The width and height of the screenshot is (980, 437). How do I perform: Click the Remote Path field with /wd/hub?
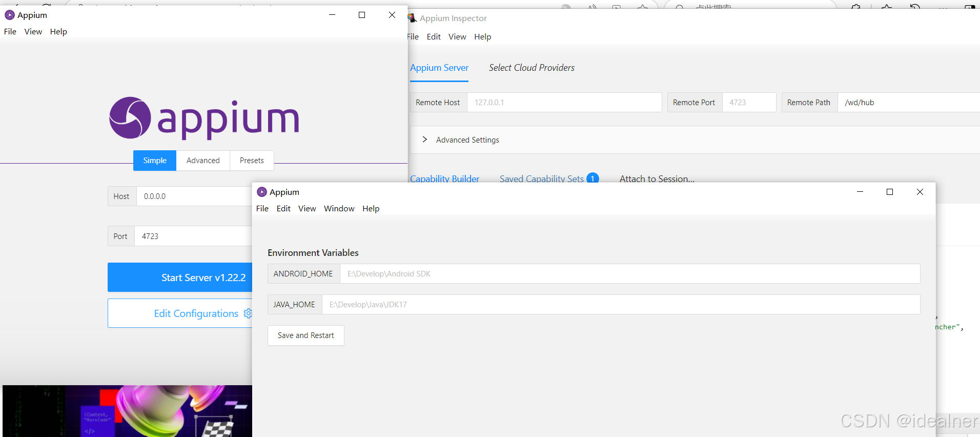tap(909, 103)
